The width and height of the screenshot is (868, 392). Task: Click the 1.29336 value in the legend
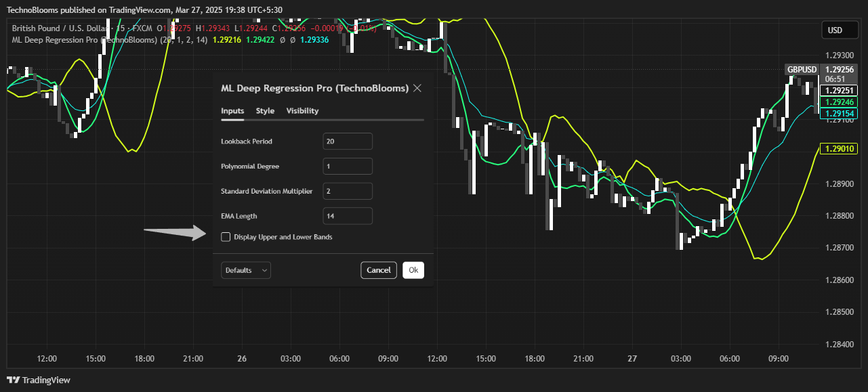click(314, 40)
